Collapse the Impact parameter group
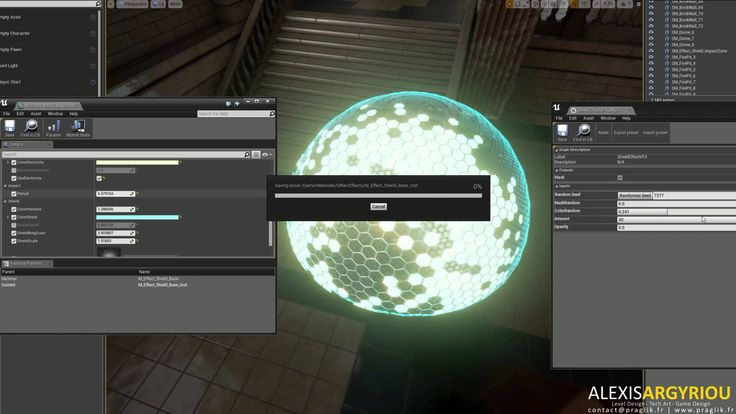The height and width of the screenshot is (414, 736). [5, 186]
